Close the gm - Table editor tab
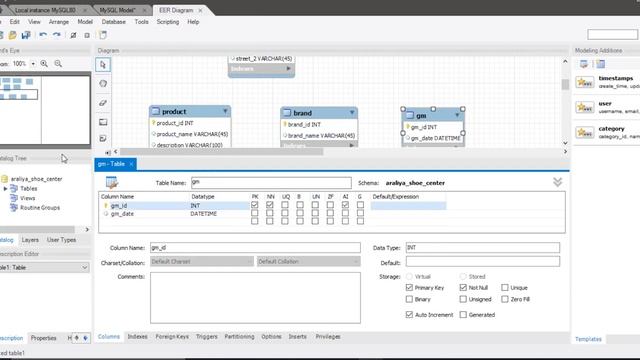 click(131, 164)
